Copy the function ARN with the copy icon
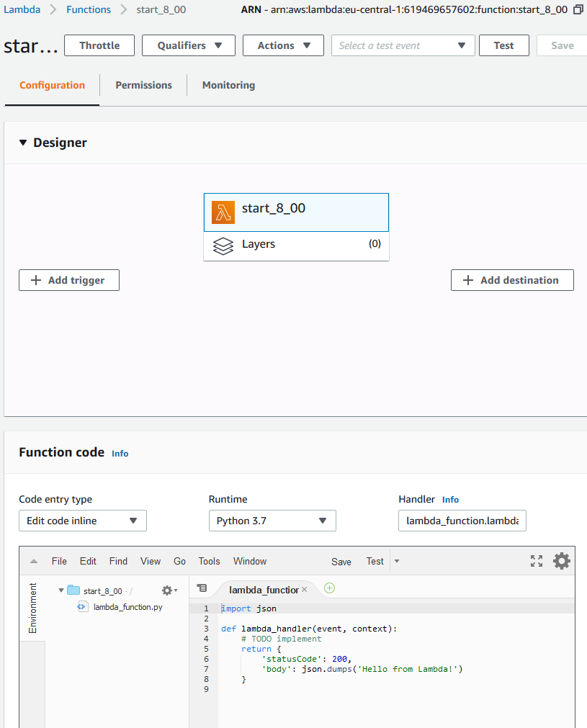Viewport: 587px width, 728px height. click(578, 9)
